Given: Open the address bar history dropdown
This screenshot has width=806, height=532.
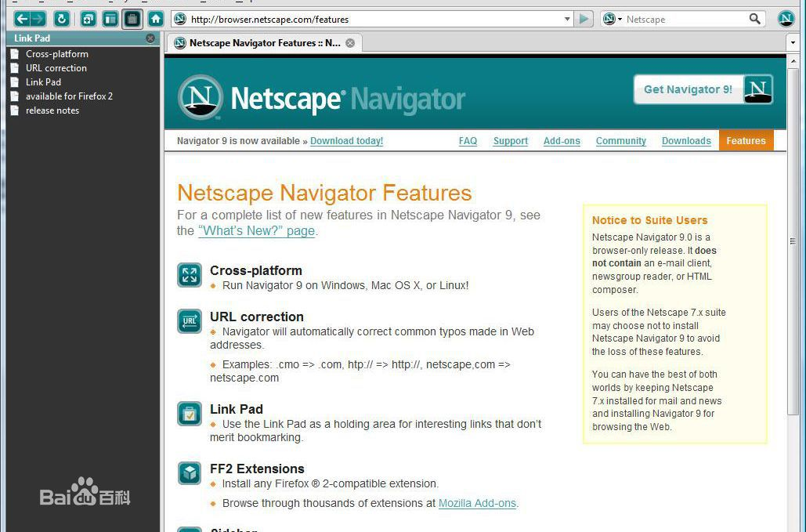Looking at the screenshot, I should [567, 19].
